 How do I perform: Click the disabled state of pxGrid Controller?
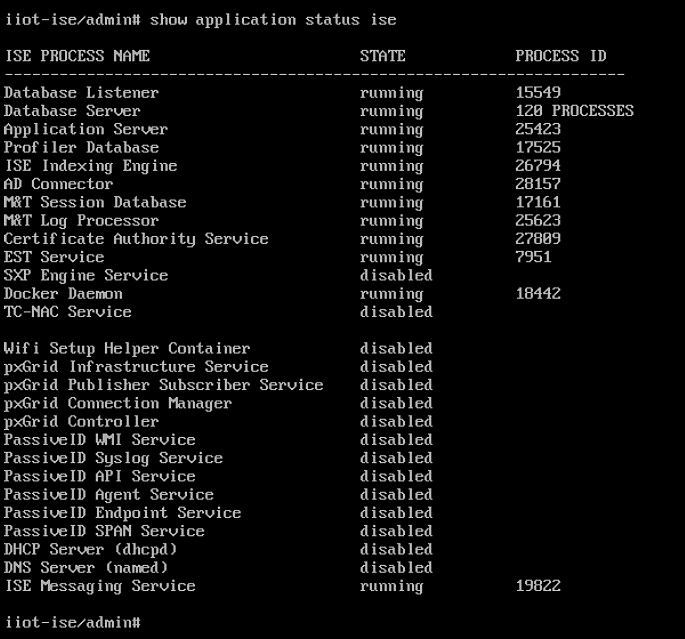(x=396, y=422)
